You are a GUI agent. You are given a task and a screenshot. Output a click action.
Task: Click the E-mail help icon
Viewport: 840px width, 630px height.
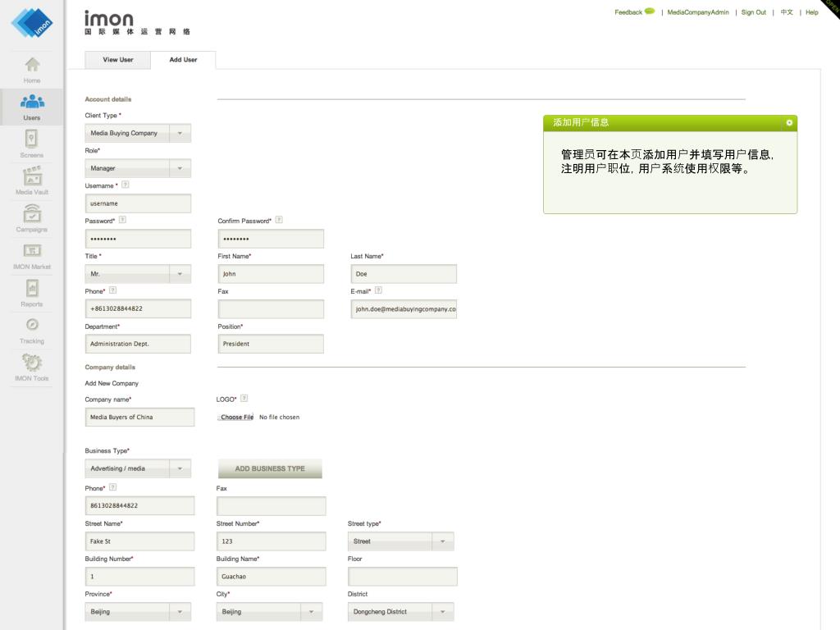379,290
